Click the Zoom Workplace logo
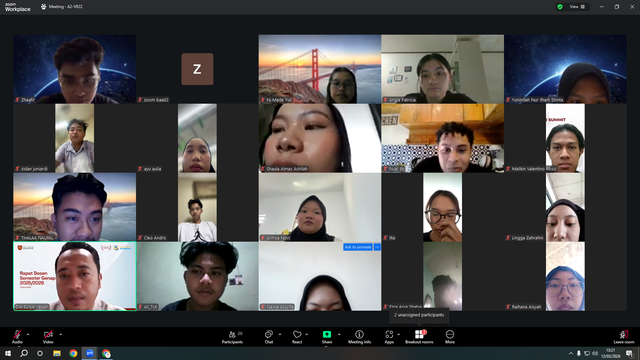This screenshot has height=360, width=640. coord(18,7)
